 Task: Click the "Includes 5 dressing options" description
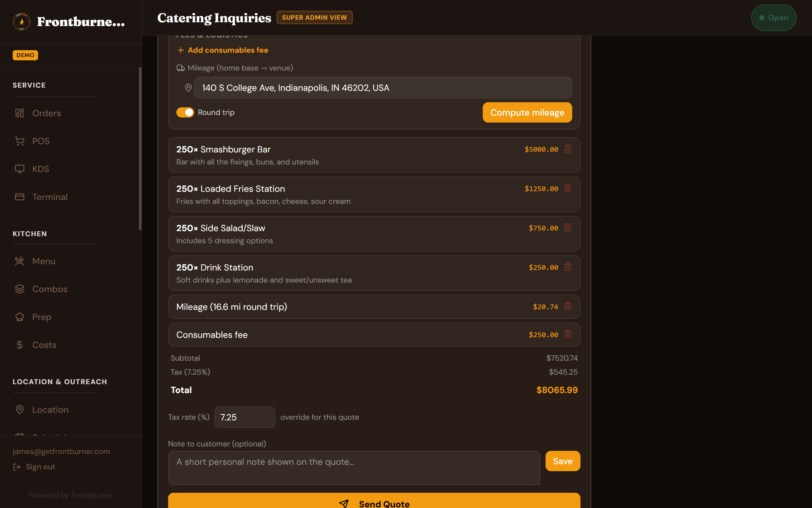pyautogui.click(x=225, y=241)
